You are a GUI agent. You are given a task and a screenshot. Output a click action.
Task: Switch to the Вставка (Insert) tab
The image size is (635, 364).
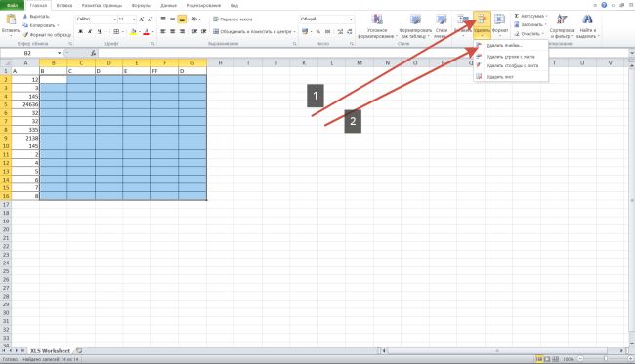[64, 6]
